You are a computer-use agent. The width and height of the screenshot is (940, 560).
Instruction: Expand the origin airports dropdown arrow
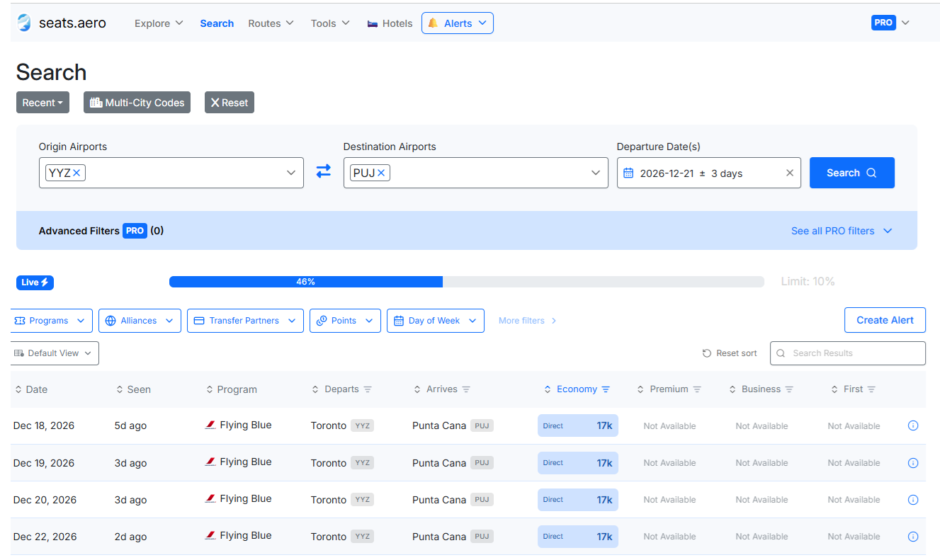coord(291,173)
